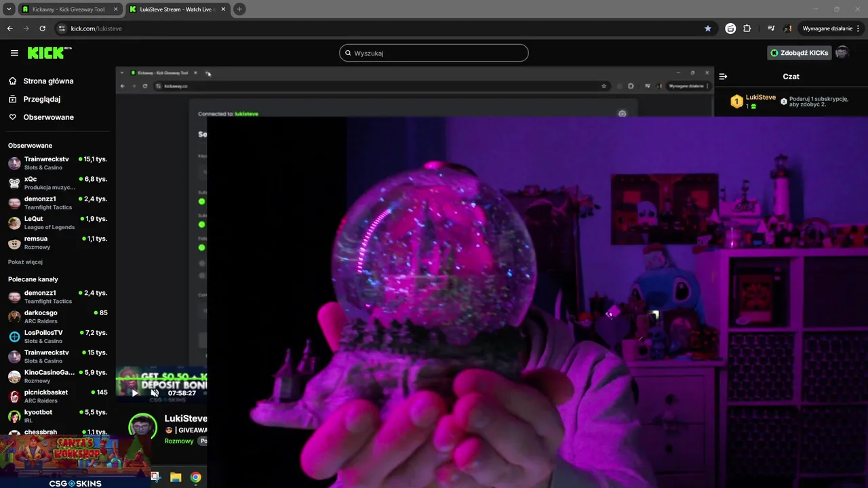Open the media controls icon

(x=771, y=28)
